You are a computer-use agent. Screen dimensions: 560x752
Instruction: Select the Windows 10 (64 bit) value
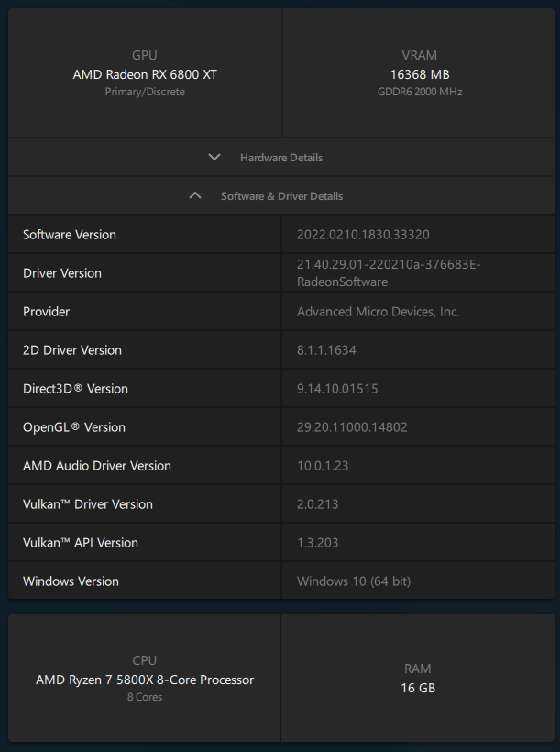click(354, 581)
